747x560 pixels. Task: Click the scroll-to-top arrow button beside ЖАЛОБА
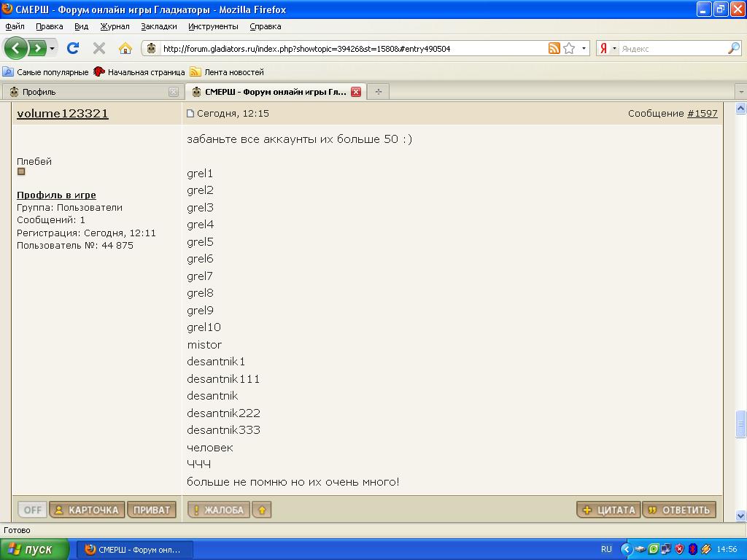click(x=262, y=510)
